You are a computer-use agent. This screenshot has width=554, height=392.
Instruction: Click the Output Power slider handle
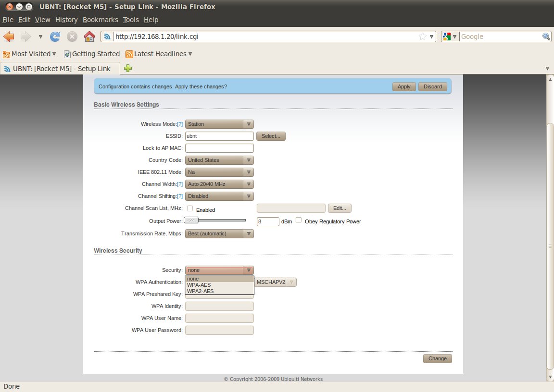[191, 220]
